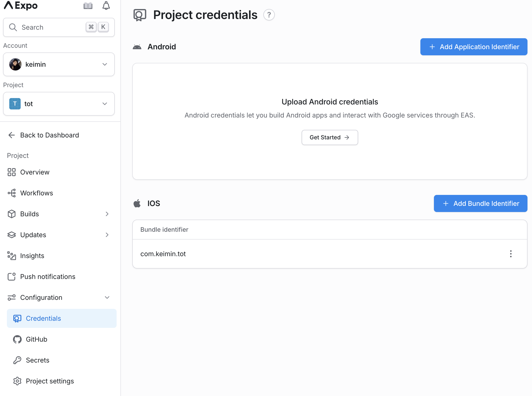Click the notifications bell icon
This screenshot has width=532, height=396.
106,6
